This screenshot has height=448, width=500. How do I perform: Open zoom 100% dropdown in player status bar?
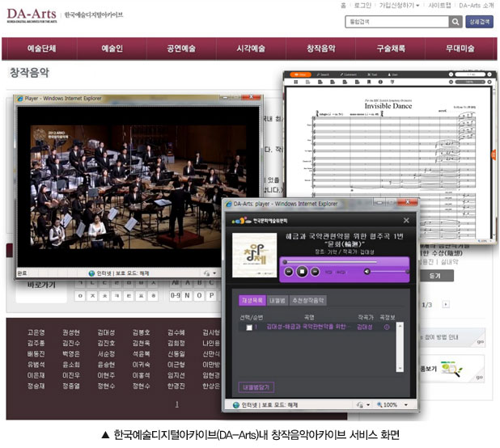point(406,405)
